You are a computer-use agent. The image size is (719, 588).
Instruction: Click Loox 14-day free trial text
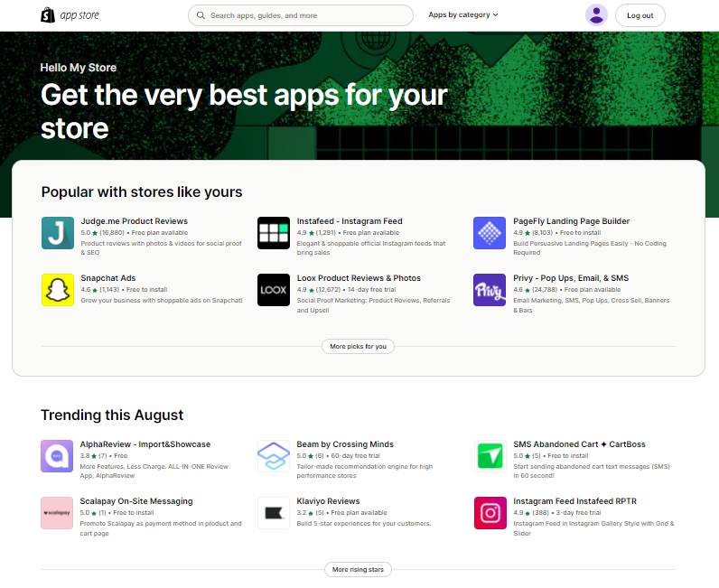[371, 289]
